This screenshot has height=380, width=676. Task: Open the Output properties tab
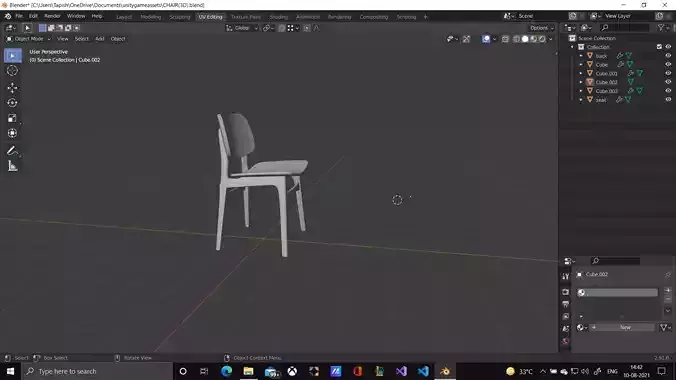(x=566, y=304)
